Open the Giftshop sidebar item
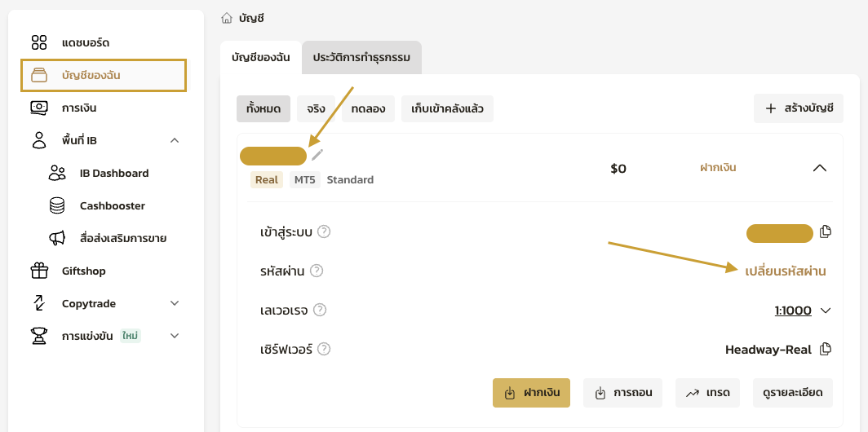 [83, 271]
